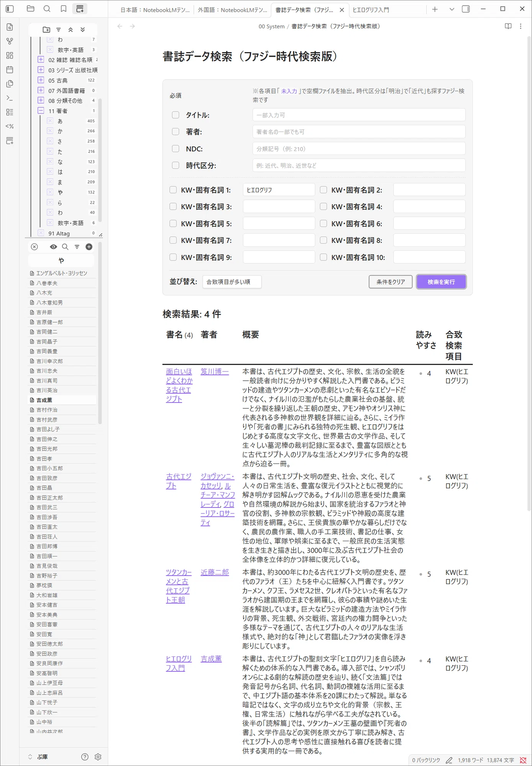Image resolution: width=532 pixels, height=766 pixels.
Task: Close the 書誌データ検索 tab
Action: click(342, 10)
